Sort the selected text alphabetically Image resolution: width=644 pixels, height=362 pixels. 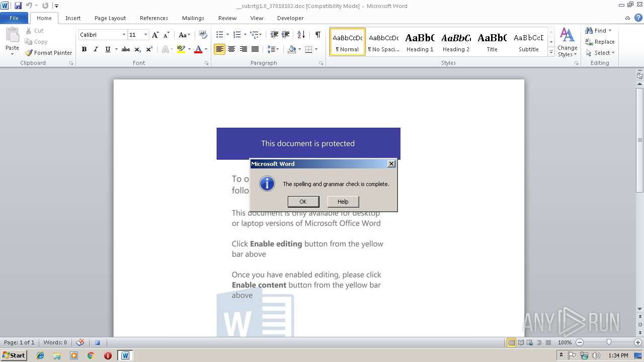[301, 35]
